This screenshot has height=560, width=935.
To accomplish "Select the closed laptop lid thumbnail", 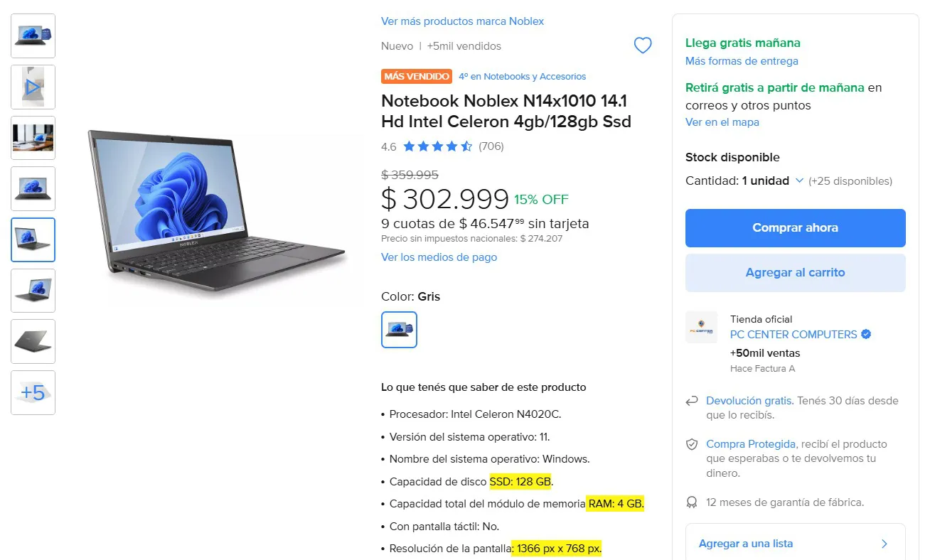I will coord(33,341).
